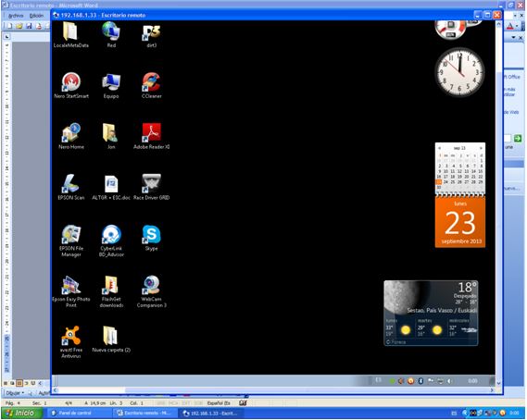
Task: Open the Red network icon
Action: tap(111, 35)
